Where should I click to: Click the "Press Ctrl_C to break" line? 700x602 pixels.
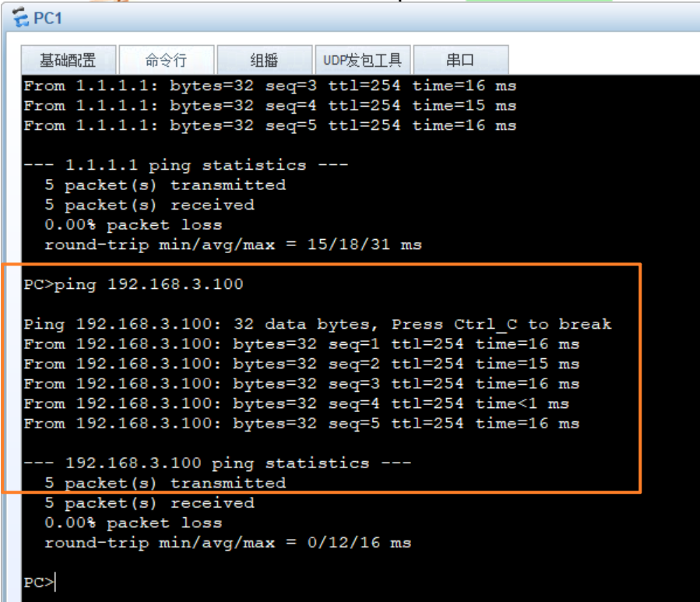(317, 324)
